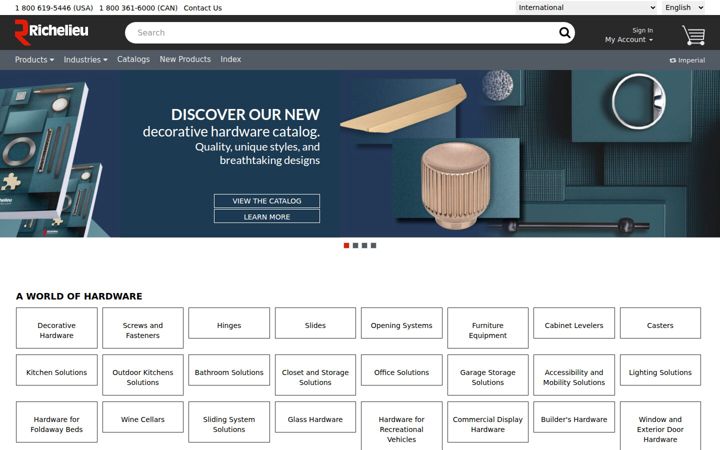The width and height of the screenshot is (720, 450).
Task: Expand the My Account menu
Action: point(629,40)
